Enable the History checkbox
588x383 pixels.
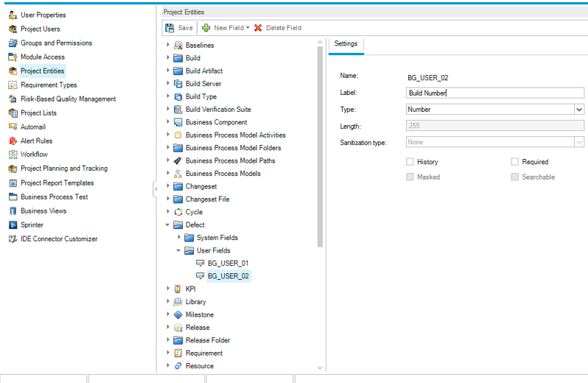click(x=410, y=162)
